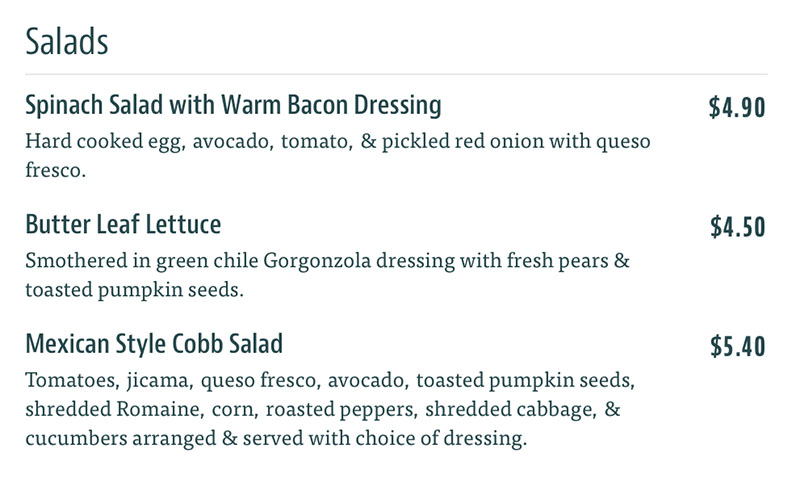Select Spinach Salad with Warm Bacon Dressing
This screenshot has height=478, width=800.
[x=233, y=106]
